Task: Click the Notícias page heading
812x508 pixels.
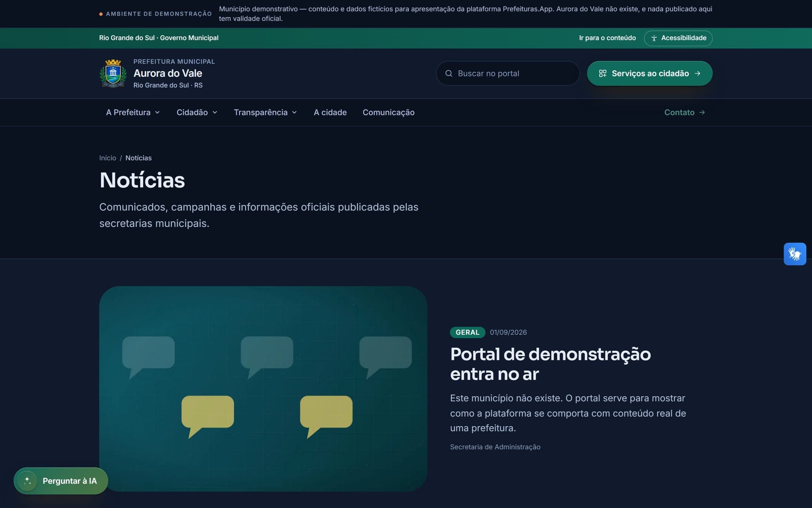Action: 142,180
